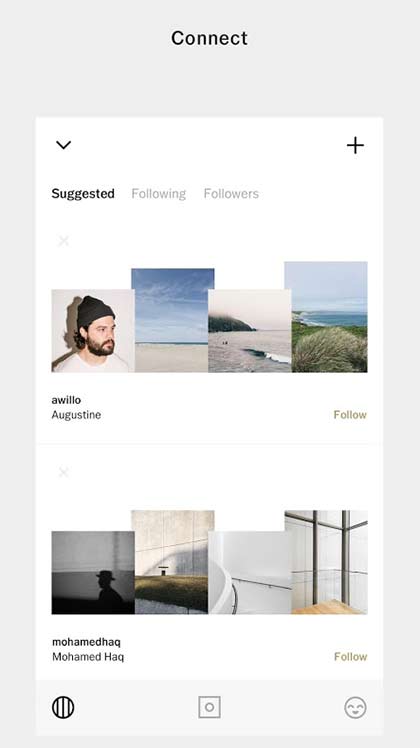Follow awillo Augustine

[x=350, y=415]
